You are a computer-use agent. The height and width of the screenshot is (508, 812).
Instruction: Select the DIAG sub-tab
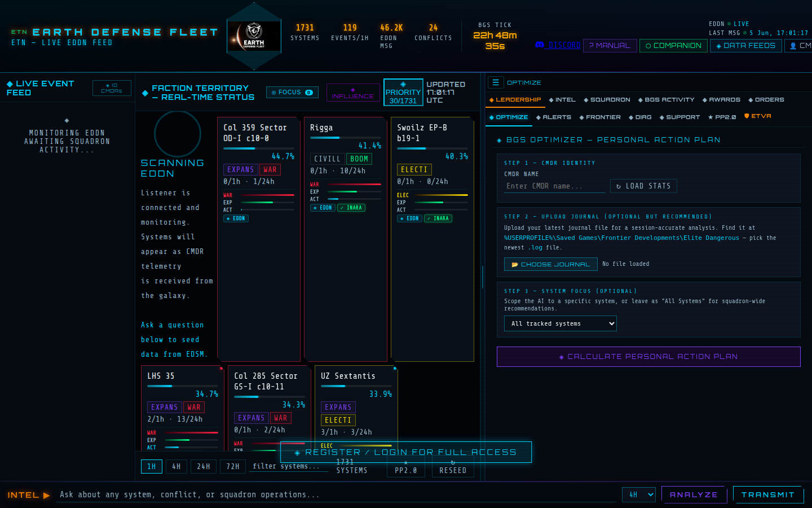tap(640, 117)
